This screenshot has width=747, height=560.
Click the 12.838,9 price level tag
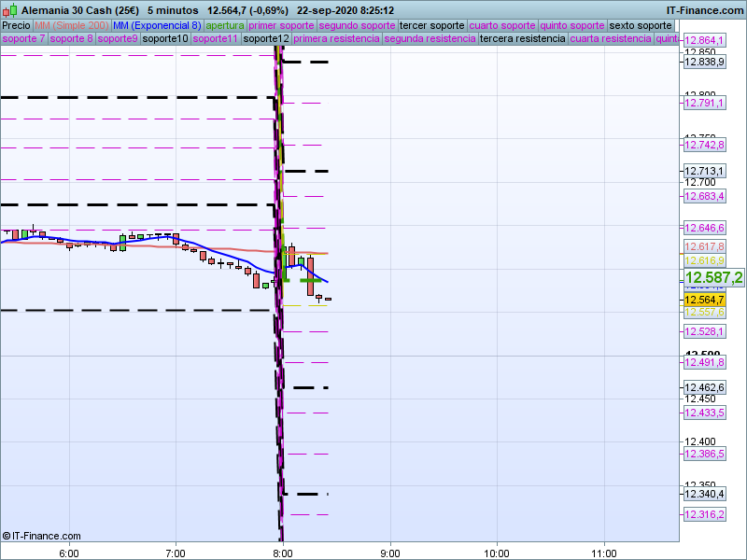[705, 62]
